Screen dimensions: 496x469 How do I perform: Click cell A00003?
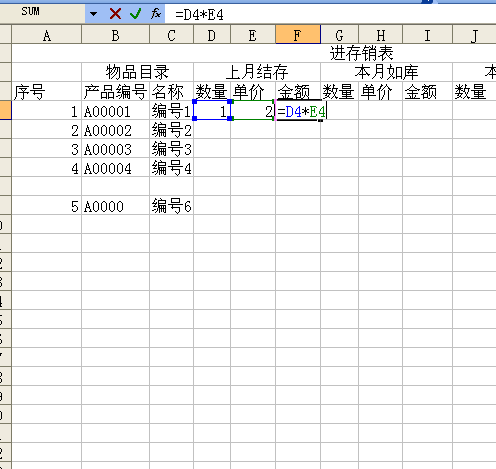[115, 149]
